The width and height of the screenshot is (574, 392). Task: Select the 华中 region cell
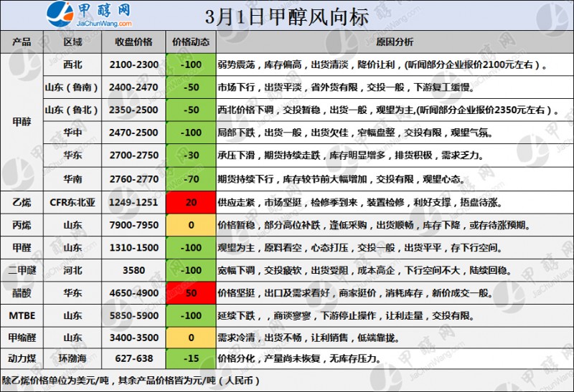[72, 133]
